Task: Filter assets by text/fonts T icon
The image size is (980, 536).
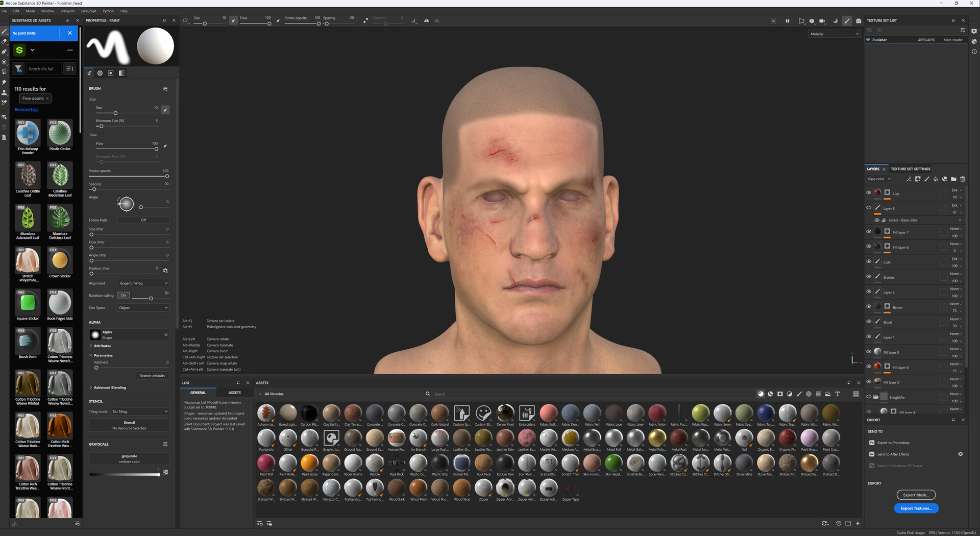Action: coord(838,394)
